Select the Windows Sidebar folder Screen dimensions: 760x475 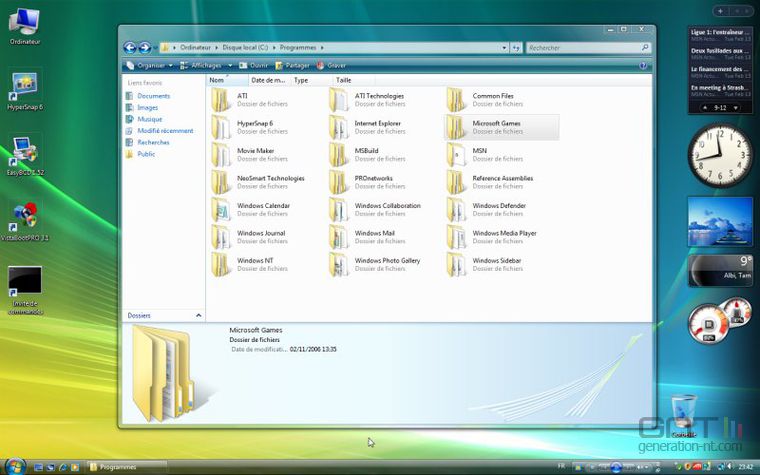pyautogui.click(x=485, y=264)
